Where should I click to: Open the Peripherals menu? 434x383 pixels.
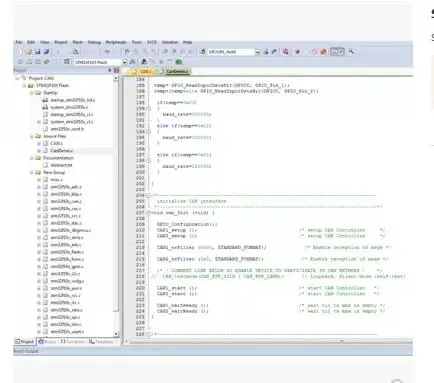click(116, 42)
